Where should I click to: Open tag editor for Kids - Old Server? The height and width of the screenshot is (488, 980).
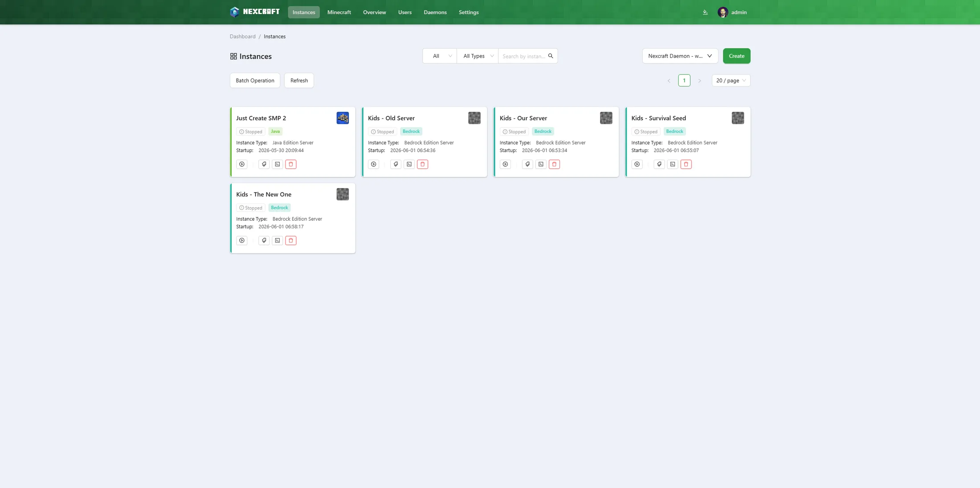(x=396, y=164)
